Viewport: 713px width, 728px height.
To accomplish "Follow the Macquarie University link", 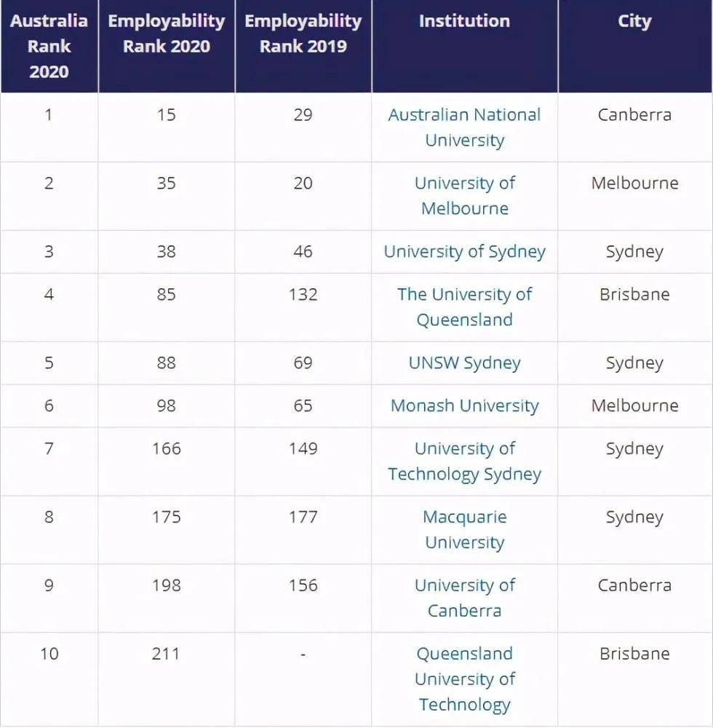I will click(464, 530).
